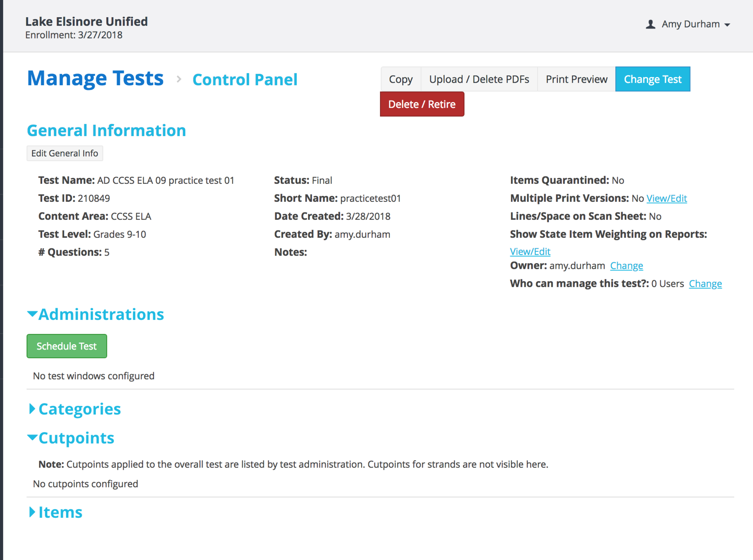Screen dimensions: 753x560
Task: Open Print Preview
Action: 576,79
